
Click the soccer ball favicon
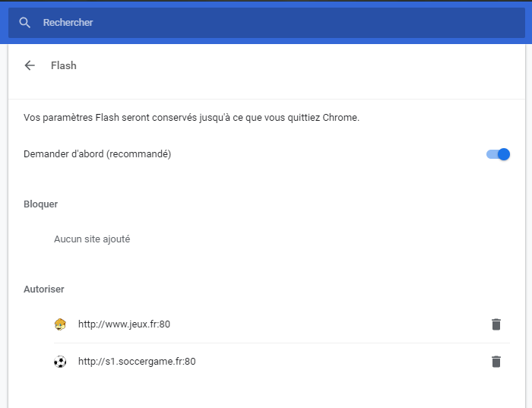click(60, 362)
